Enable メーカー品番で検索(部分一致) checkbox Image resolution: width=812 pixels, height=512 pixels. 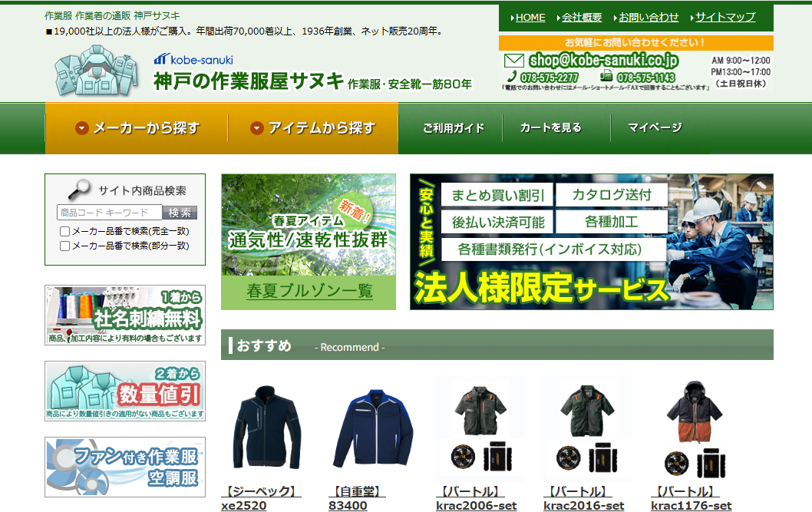tap(64, 246)
